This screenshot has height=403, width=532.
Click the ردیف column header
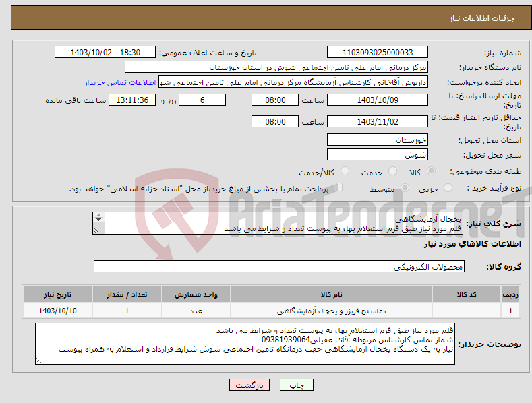[x=510, y=294]
